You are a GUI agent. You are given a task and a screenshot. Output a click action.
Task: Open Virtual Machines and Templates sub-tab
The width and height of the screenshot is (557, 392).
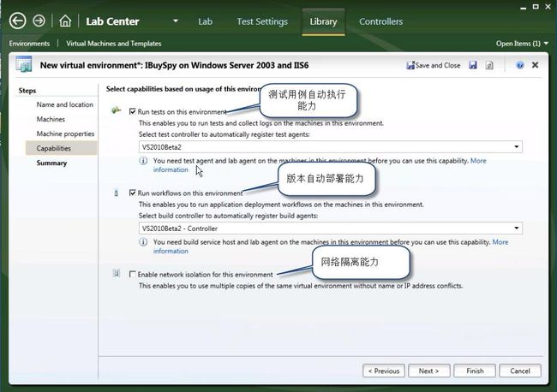(114, 44)
